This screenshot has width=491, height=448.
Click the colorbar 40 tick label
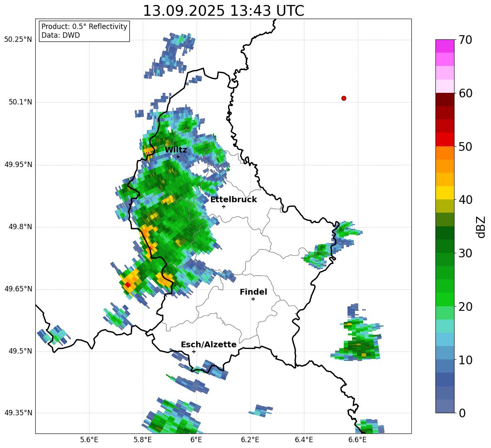coord(465,200)
